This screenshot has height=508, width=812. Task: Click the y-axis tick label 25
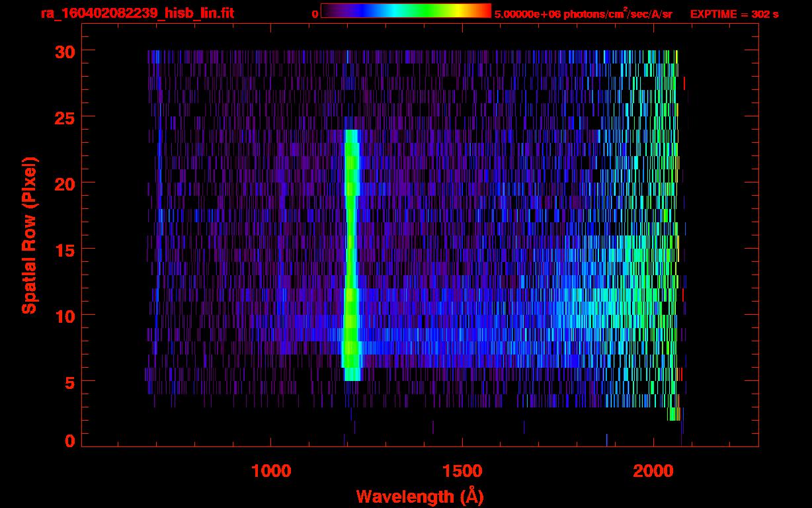[x=65, y=117]
